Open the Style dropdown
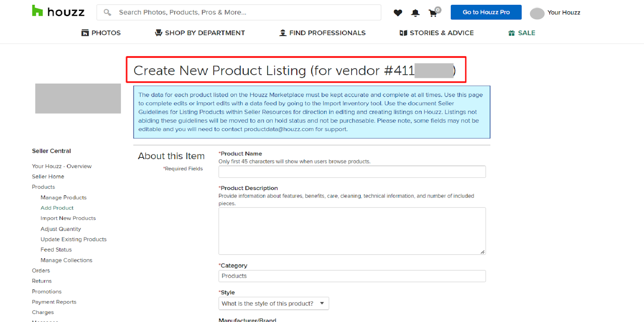This screenshot has width=644, height=322. [x=274, y=303]
